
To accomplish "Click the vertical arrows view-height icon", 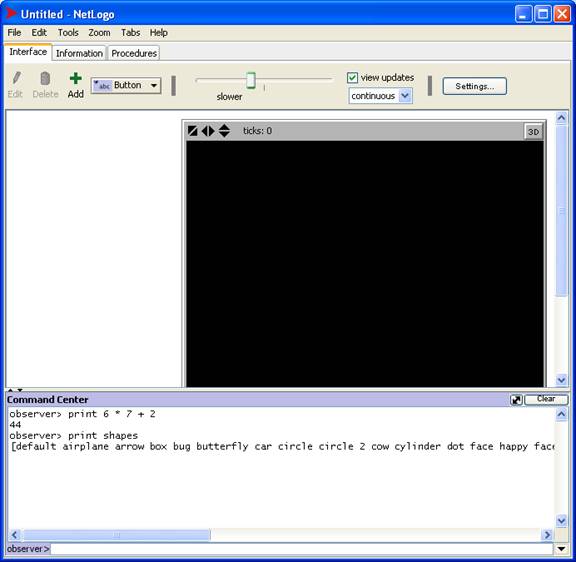I will (x=224, y=131).
